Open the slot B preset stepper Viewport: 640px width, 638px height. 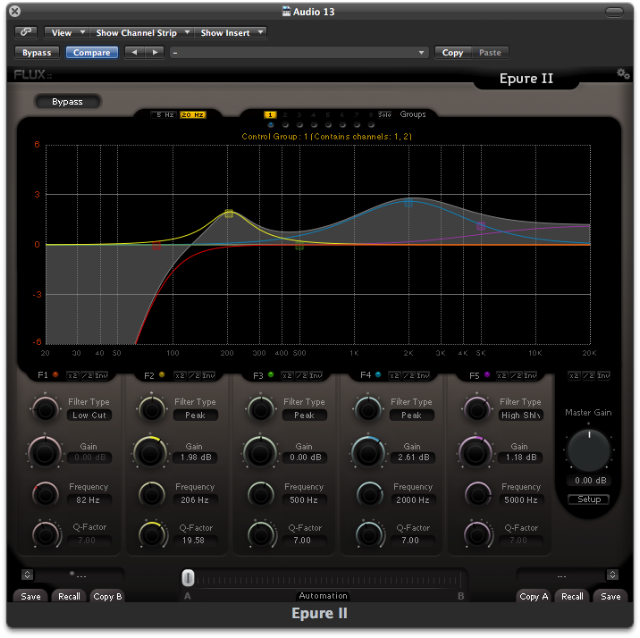pos(612,574)
